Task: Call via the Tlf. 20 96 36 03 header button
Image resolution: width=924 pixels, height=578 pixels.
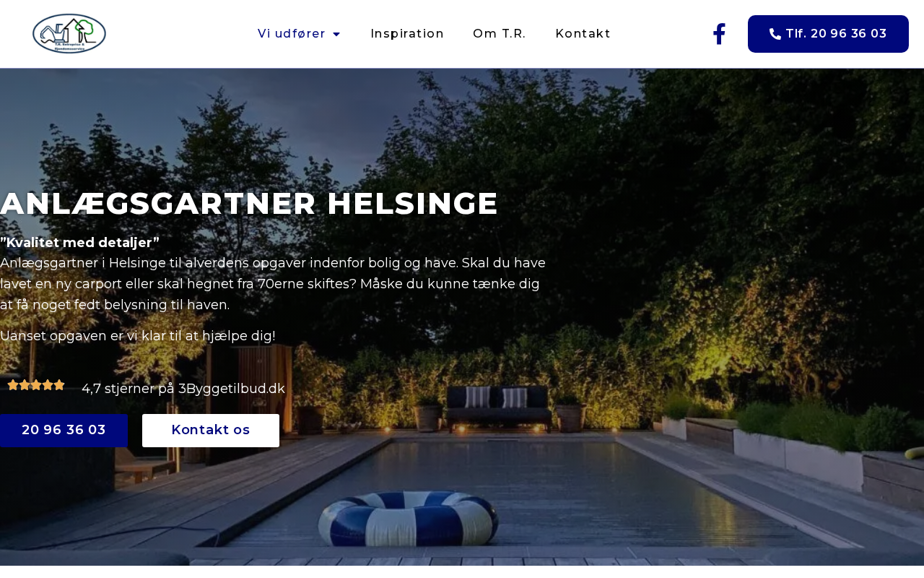Action: click(828, 34)
